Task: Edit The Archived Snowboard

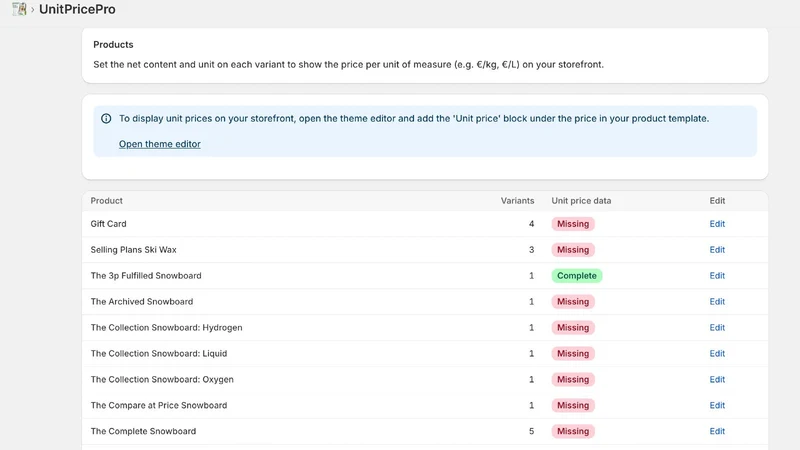Action: (717, 302)
